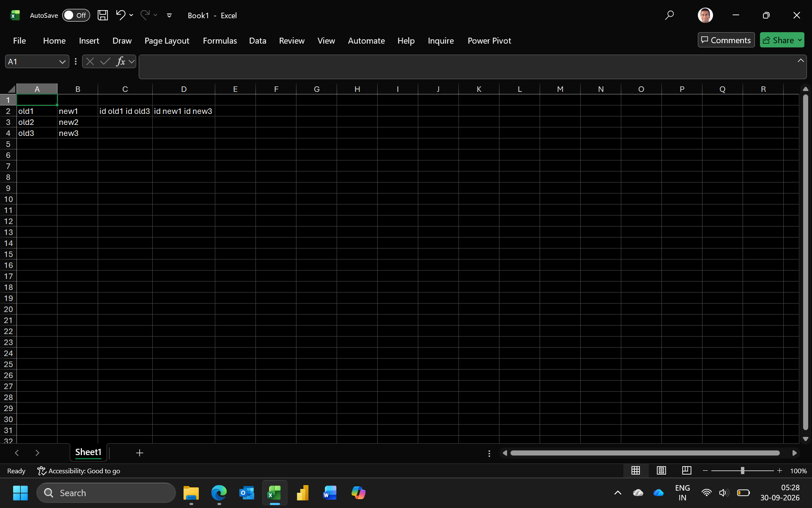The height and width of the screenshot is (508, 812).
Task: Click the Accessibility: Good to go status
Action: point(79,471)
